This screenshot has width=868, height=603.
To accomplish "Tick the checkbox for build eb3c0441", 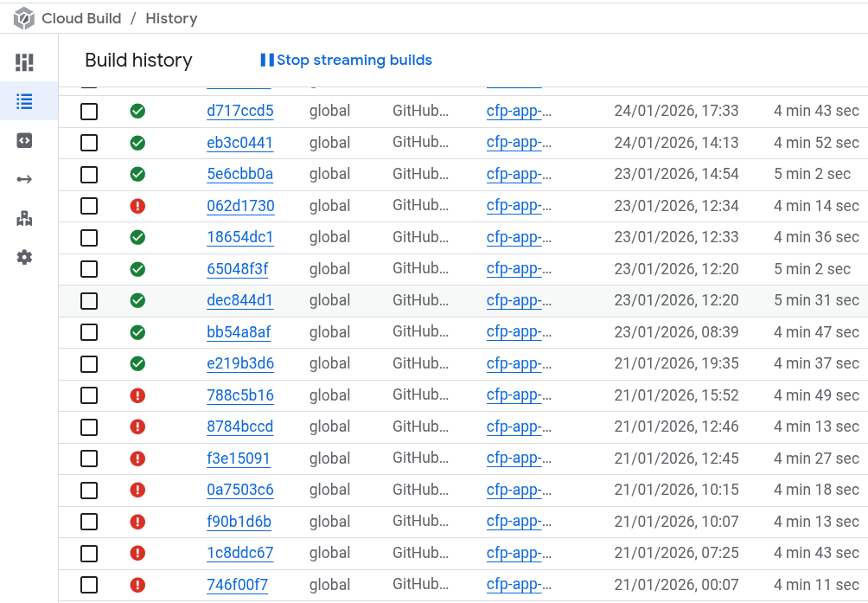I will point(89,143).
